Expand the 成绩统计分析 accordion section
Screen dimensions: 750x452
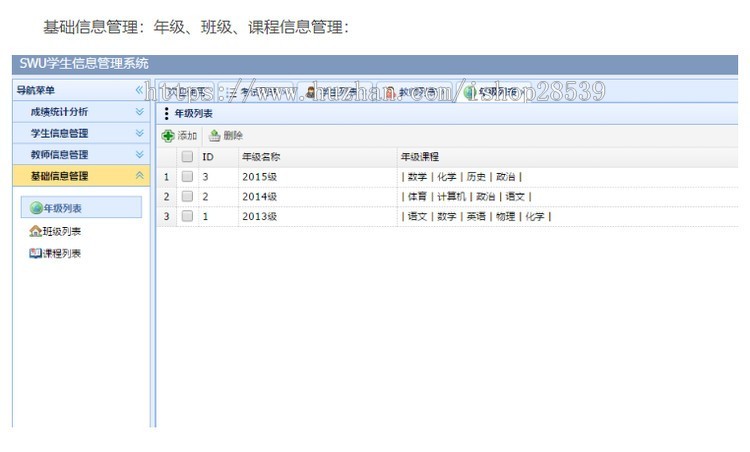pyautogui.click(x=81, y=112)
